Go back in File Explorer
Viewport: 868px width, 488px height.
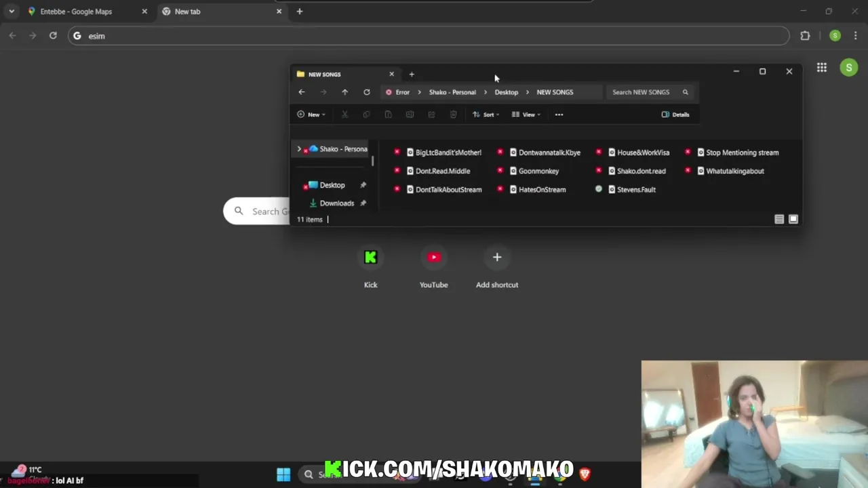click(x=302, y=92)
